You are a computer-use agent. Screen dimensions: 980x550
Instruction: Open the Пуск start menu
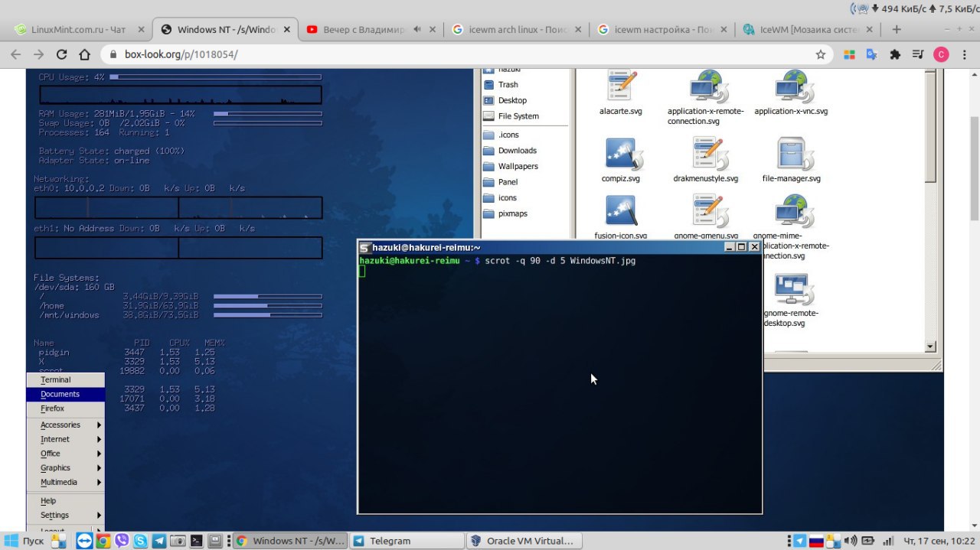(x=24, y=541)
